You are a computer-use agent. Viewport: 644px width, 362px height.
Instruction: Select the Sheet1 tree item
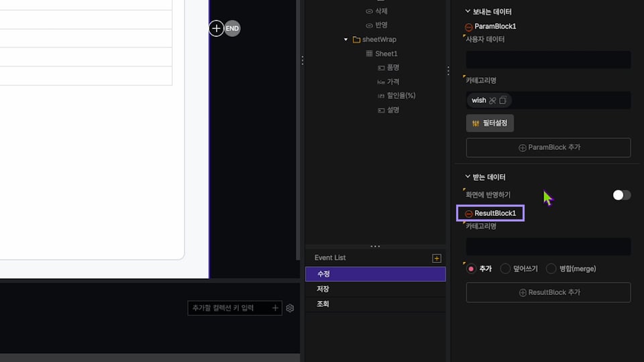click(386, 54)
